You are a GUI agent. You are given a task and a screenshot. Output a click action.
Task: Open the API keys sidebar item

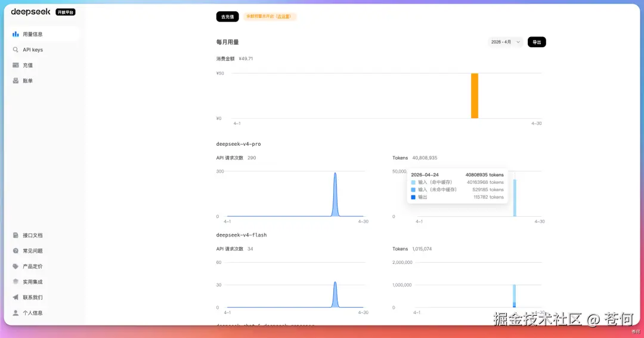click(43, 50)
